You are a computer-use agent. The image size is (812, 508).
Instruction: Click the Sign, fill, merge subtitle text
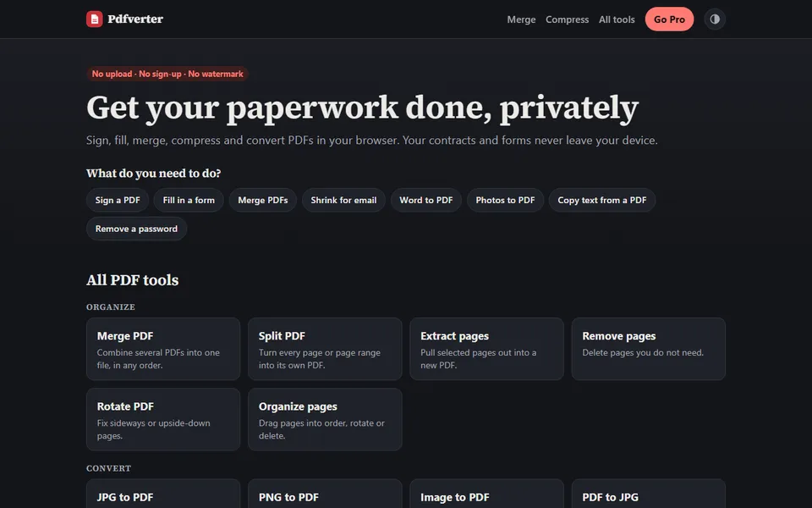click(372, 141)
